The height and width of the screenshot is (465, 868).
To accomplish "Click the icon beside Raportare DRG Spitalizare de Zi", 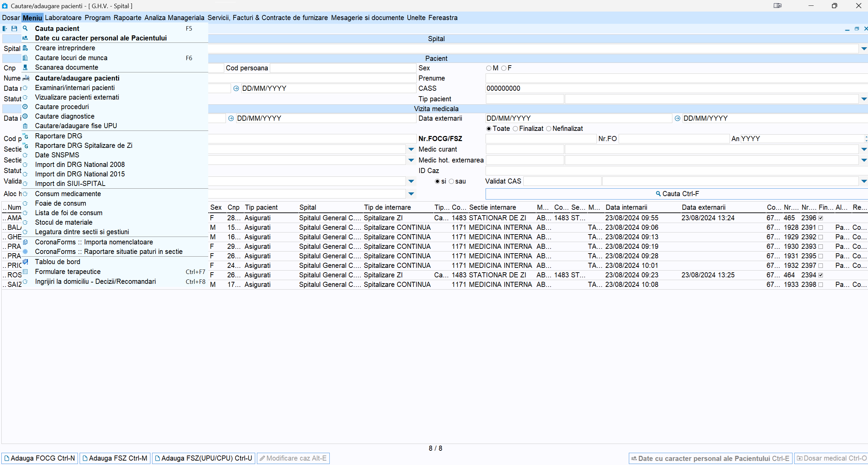I will 25,145.
